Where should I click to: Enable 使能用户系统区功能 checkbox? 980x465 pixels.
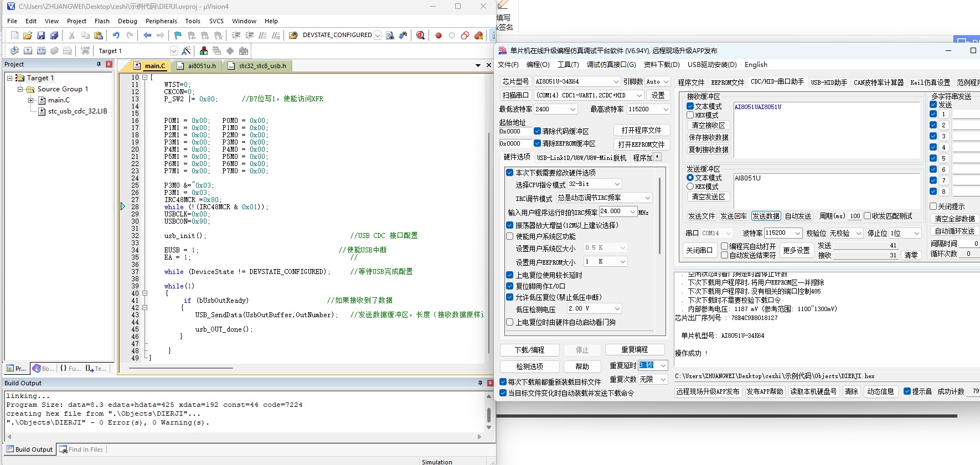pyautogui.click(x=509, y=236)
